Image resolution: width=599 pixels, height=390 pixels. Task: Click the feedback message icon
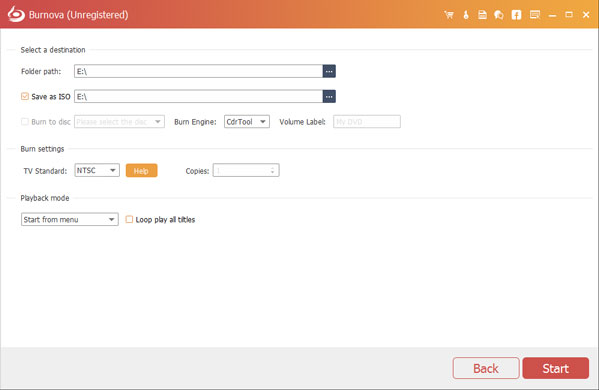tap(535, 15)
